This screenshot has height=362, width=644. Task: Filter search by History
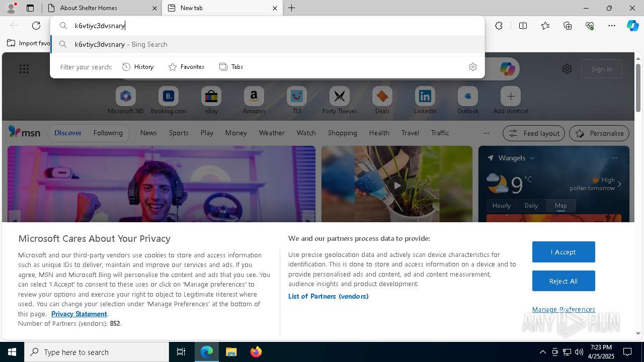coord(138,67)
